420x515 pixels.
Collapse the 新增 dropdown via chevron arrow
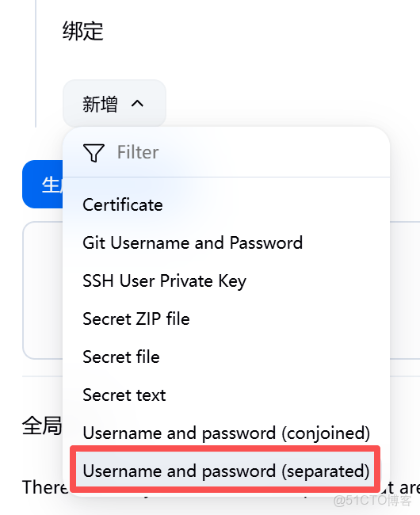pos(137,104)
